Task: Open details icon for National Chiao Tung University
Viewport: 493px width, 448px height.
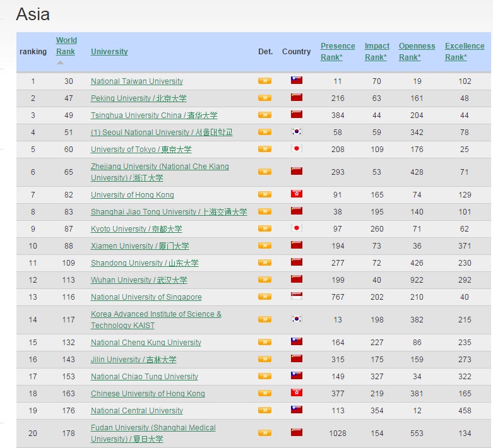Action: pyautogui.click(x=264, y=375)
